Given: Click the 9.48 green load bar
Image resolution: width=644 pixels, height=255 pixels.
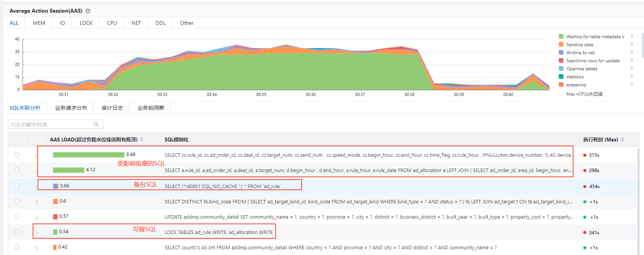Looking at the screenshot, I should 89,154.
